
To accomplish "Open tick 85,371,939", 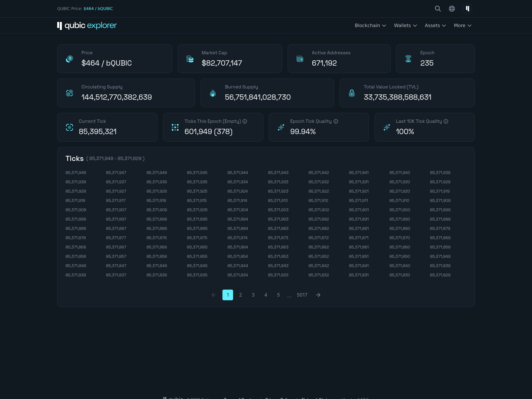I will pos(440,173).
